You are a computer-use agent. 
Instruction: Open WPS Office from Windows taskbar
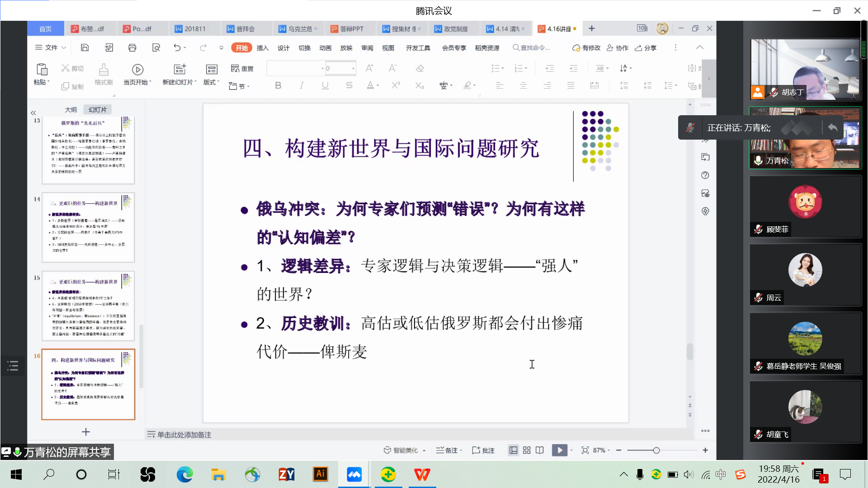click(422, 474)
